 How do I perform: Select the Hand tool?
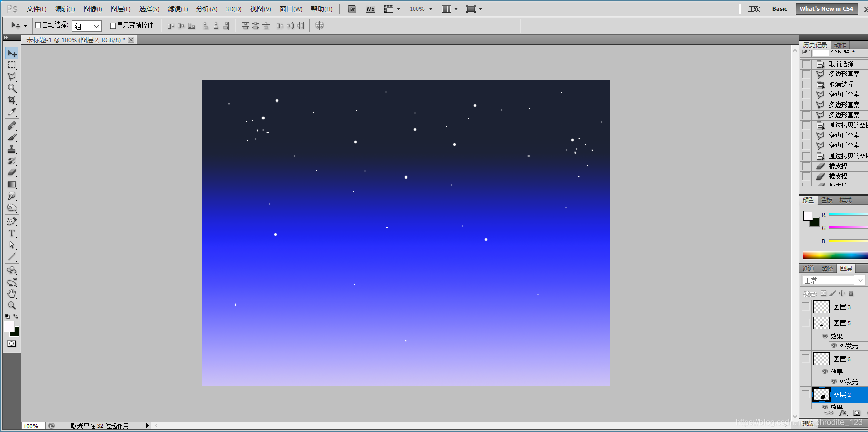click(x=12, y=294)
